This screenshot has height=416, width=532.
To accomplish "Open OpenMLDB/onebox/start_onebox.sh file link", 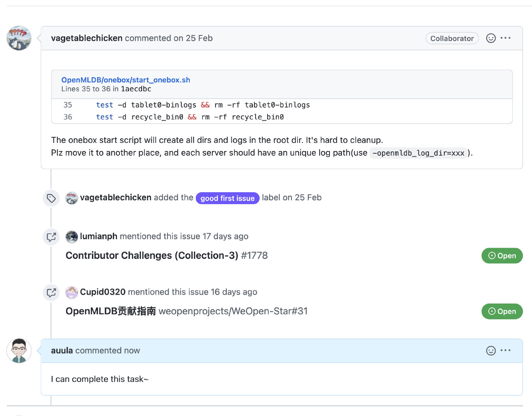I will click(125, 80).
